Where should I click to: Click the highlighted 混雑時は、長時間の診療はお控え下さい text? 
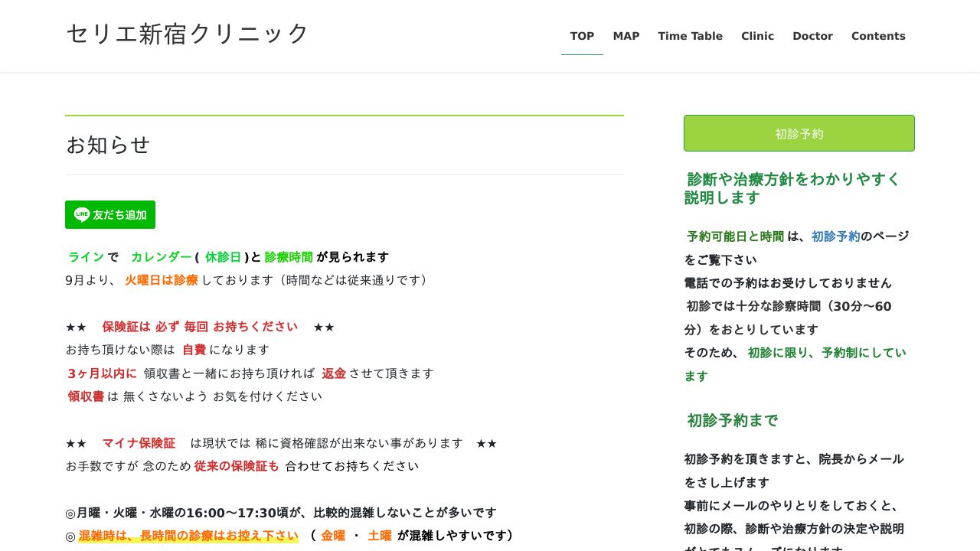[188, 536]
